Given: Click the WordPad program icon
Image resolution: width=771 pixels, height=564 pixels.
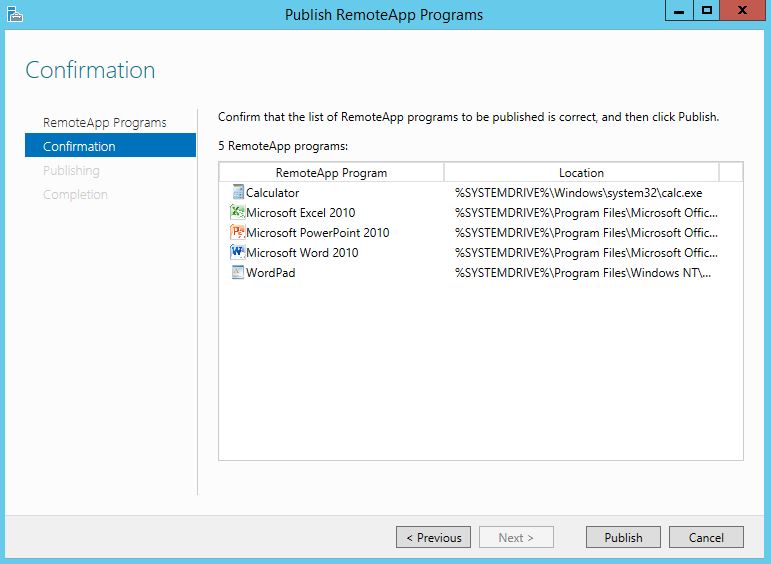Looking at the screenshot, I should pos(237,273).
